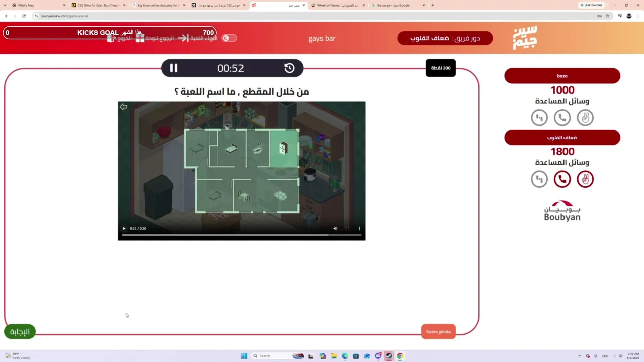
Task: Show hidden system tray icons
Action: (579, 356)
